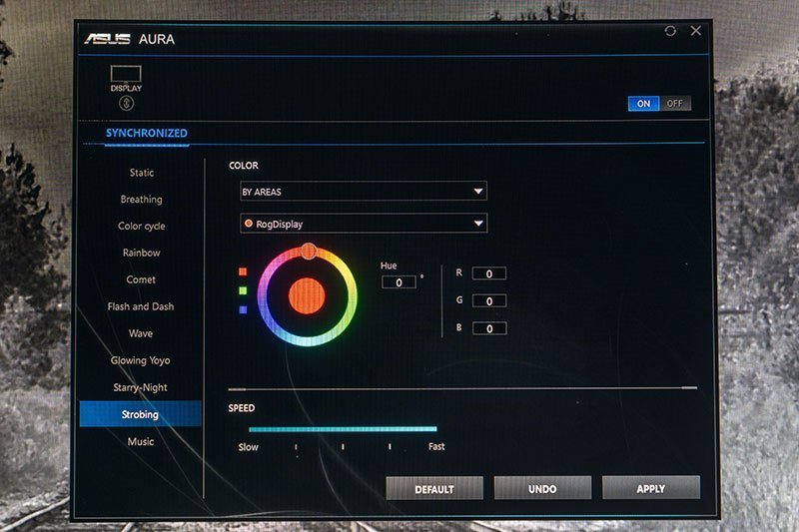
Task: Select the Strobing effect
Action: 141,414
